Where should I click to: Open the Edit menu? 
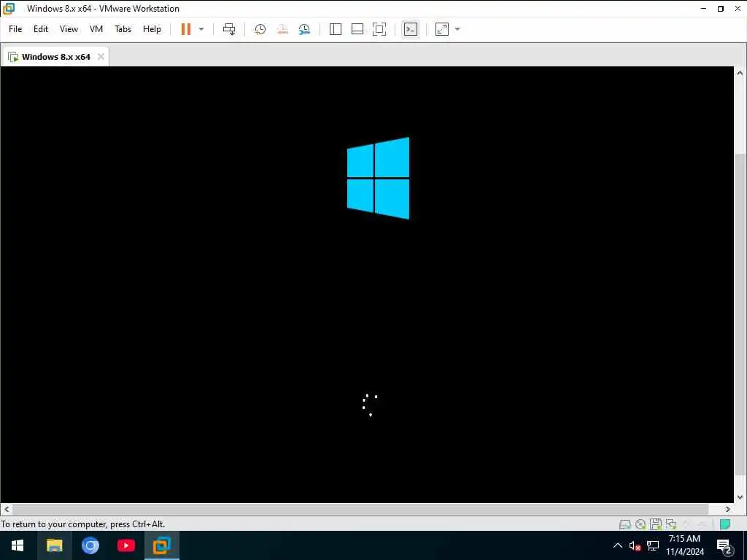coord(41,29)
